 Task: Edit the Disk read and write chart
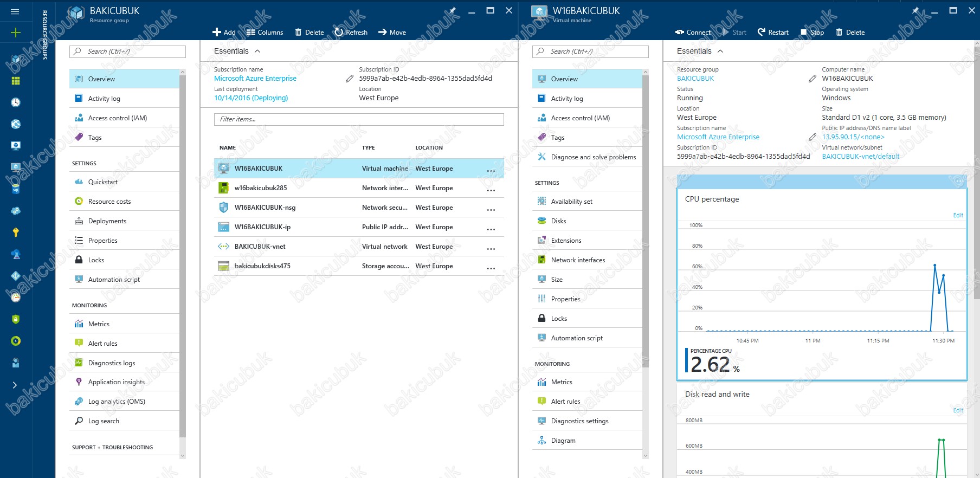(958, 410)
